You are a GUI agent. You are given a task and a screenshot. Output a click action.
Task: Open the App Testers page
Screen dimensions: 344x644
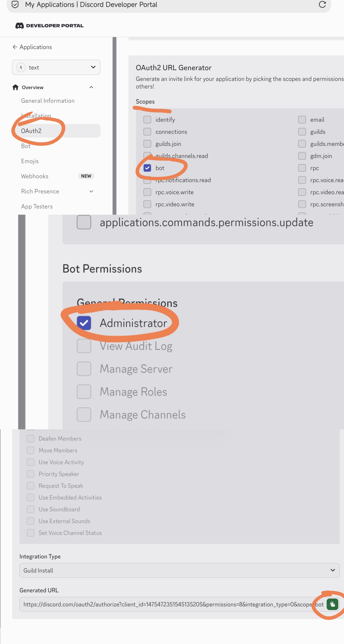(37, 207)
